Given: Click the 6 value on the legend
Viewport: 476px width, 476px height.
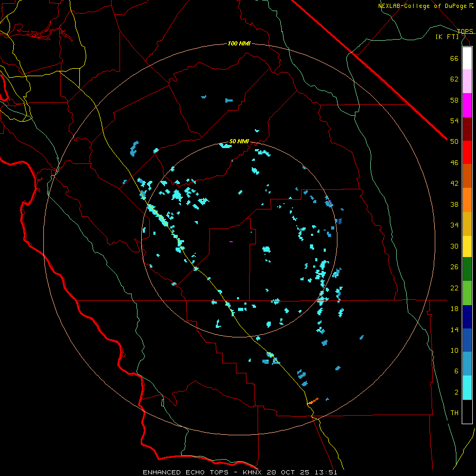Looking at the screenshot, I should click(x=456, y=371).
